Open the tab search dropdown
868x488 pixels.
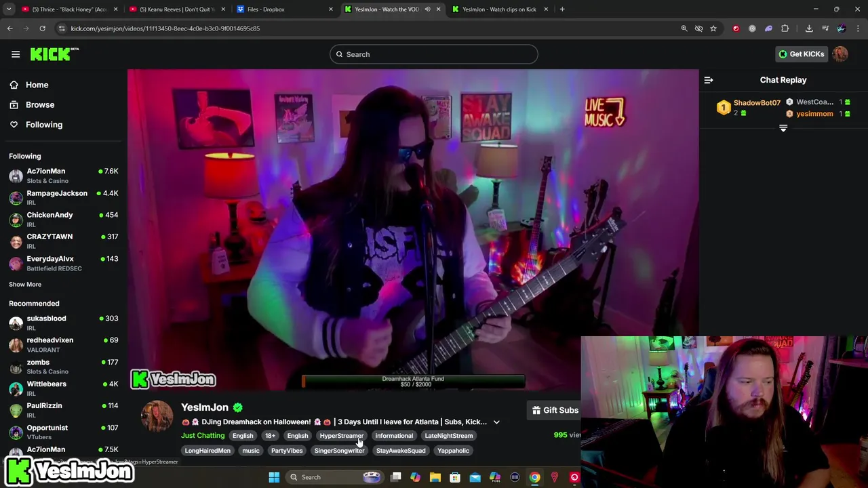coord(9,9)
